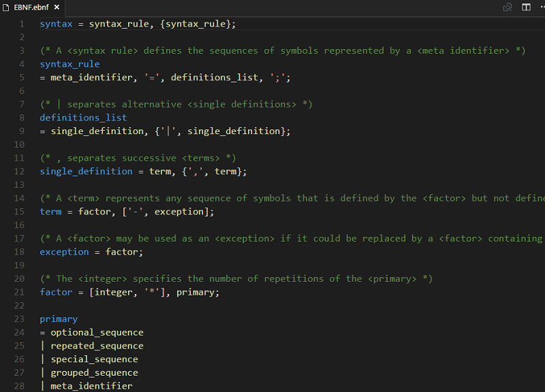
Task: Click the file icon on the EBNF.ebnf tab
Action: (x=6, y=7)
